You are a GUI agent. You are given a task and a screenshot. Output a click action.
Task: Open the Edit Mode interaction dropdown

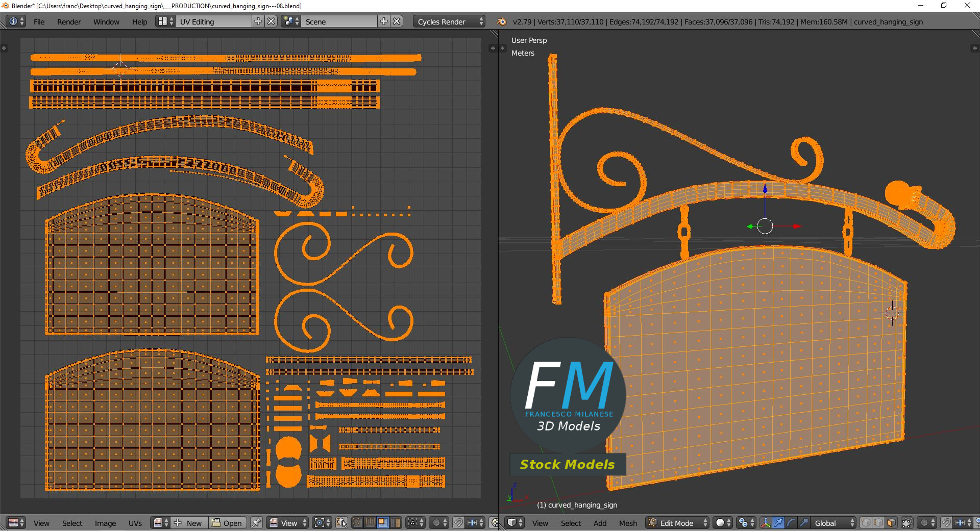678,523
